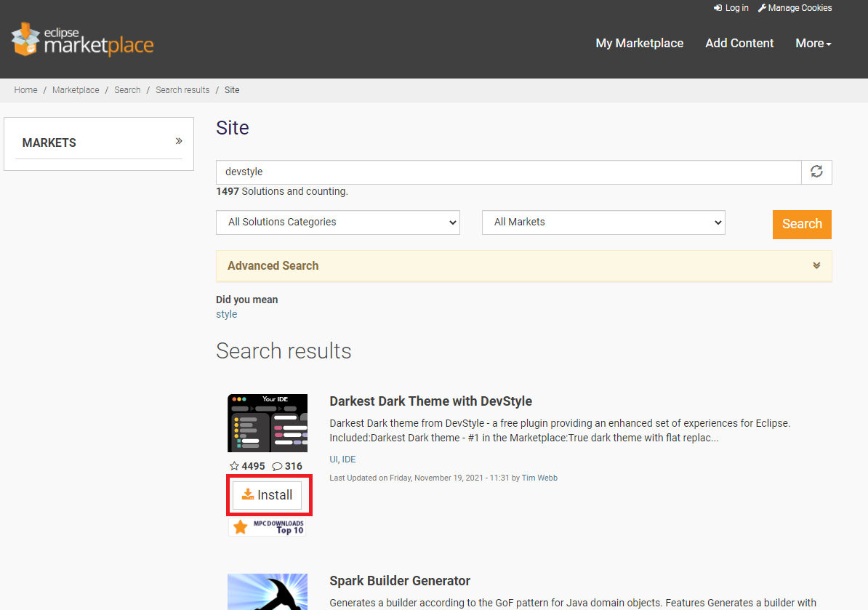Click the UI category tag

click(x=334, y=459)
